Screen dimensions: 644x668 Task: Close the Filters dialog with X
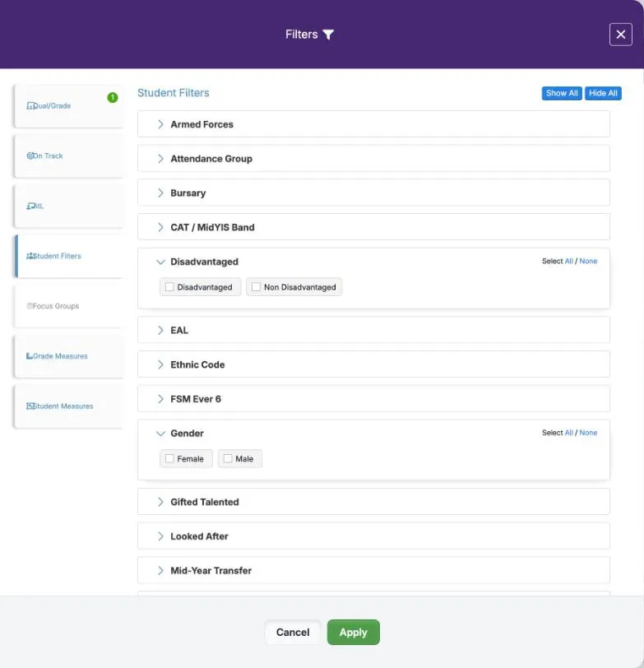[620, 35]
